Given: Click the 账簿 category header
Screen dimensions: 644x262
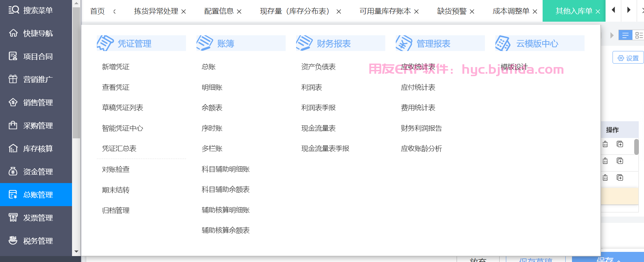Looking at the screenshot, I should click(x=241, y=43).
